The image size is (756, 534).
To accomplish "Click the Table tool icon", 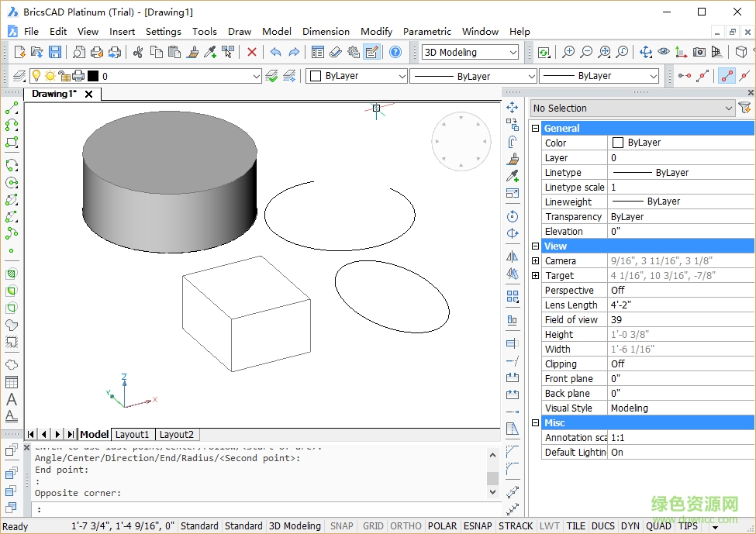I will point(12,382).
